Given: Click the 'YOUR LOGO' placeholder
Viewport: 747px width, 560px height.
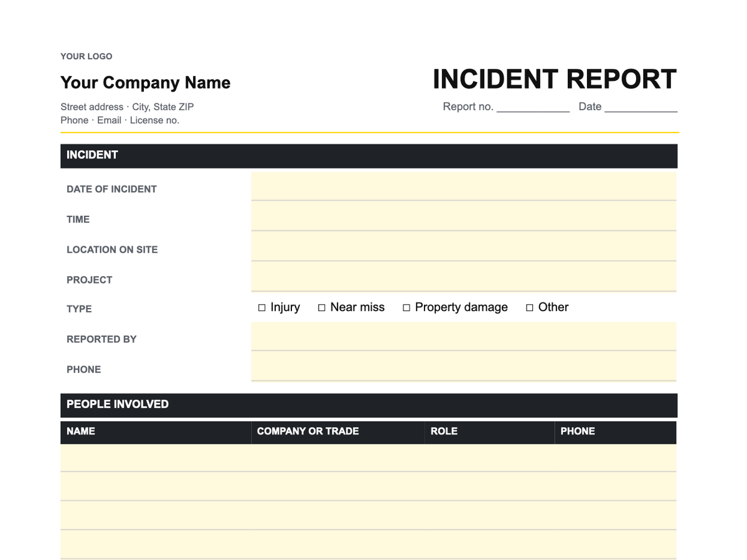Looking at the screenshot, I should click(87, 56).
